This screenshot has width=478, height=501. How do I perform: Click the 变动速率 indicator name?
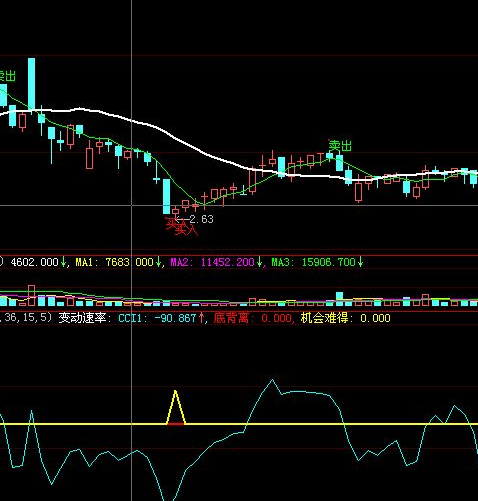pos(82,318)
